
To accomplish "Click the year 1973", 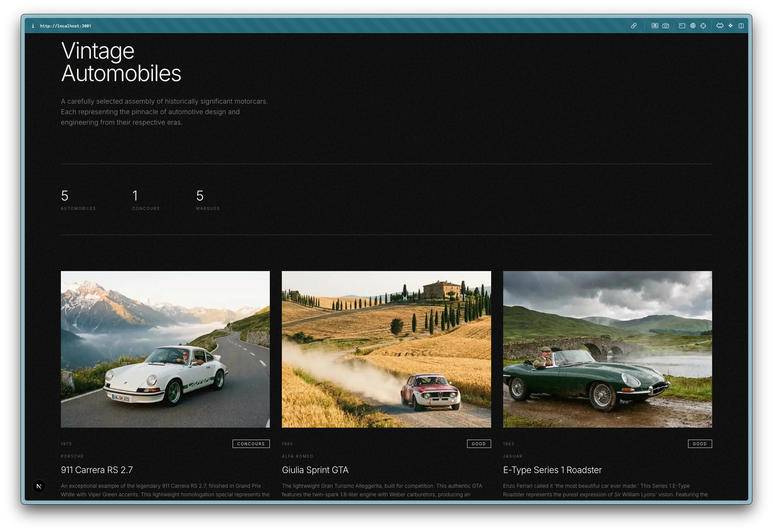I will (x=66, y=444).
